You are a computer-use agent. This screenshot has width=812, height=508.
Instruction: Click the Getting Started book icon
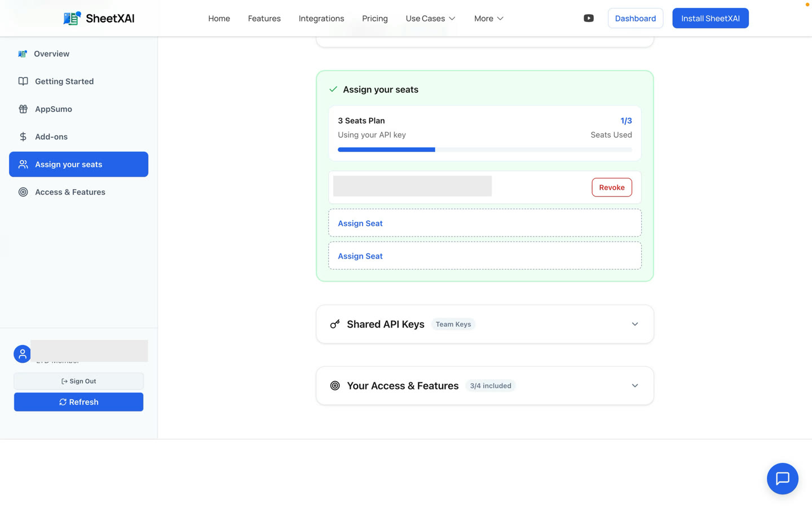click(23, 81)
